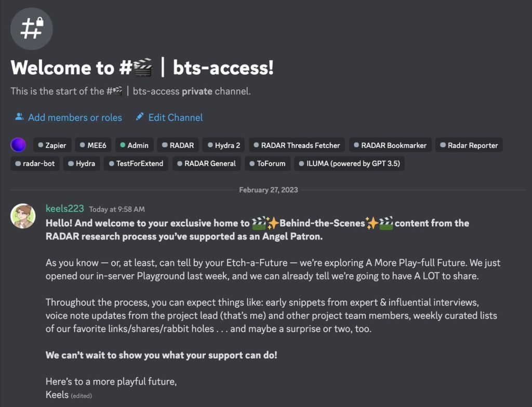Select the Hydra 2 role tag
The height and width of the screenshot is (407, 532).
pos(223,145)
